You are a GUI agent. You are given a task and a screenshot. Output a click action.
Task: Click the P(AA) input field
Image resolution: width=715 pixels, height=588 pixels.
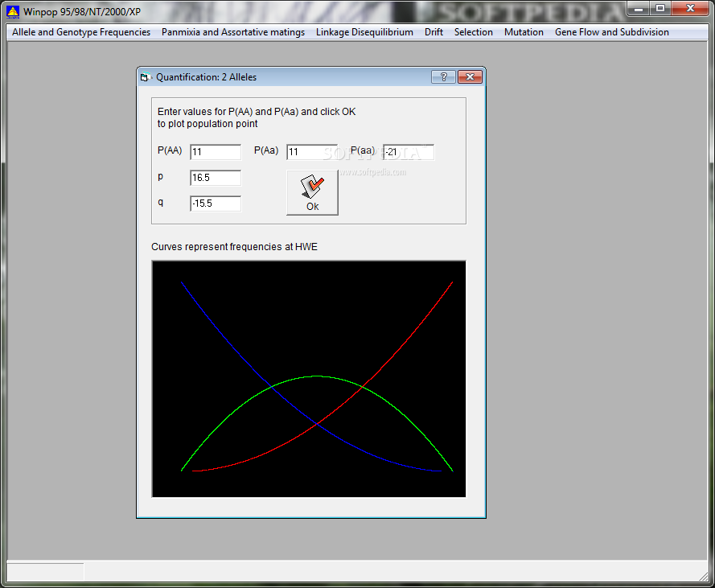click(216, 152)
